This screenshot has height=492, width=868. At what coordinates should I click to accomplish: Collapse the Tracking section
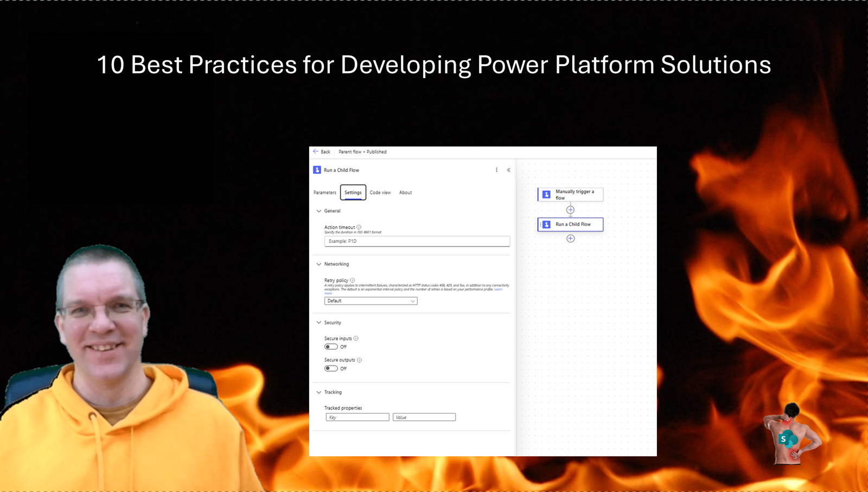[x=319, y=392]
